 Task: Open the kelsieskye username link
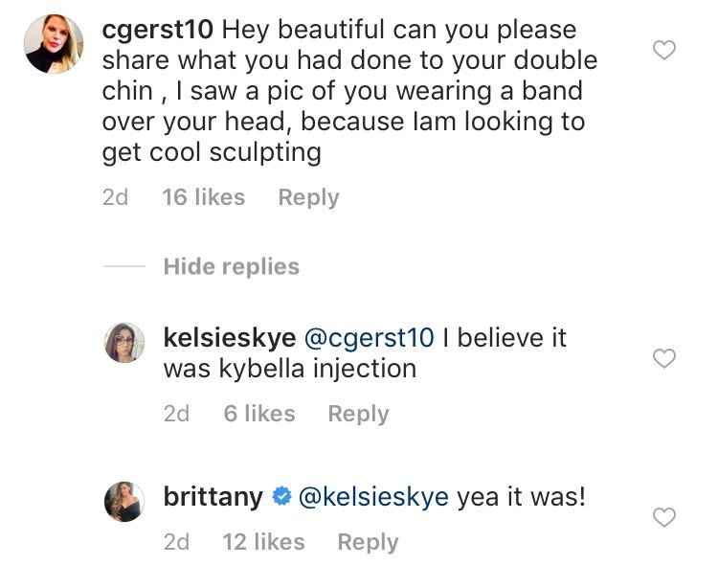click(x=227, y=337)
